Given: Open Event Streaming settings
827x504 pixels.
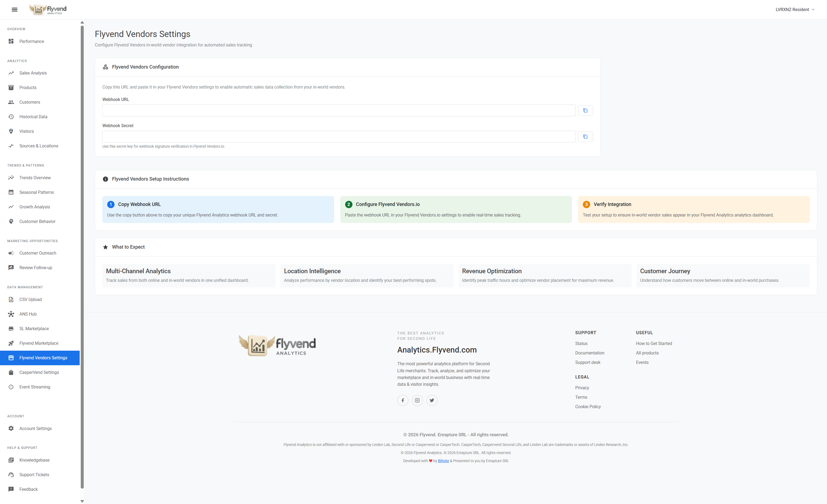Looking at the screenshot, I should [x=35, y=387].
